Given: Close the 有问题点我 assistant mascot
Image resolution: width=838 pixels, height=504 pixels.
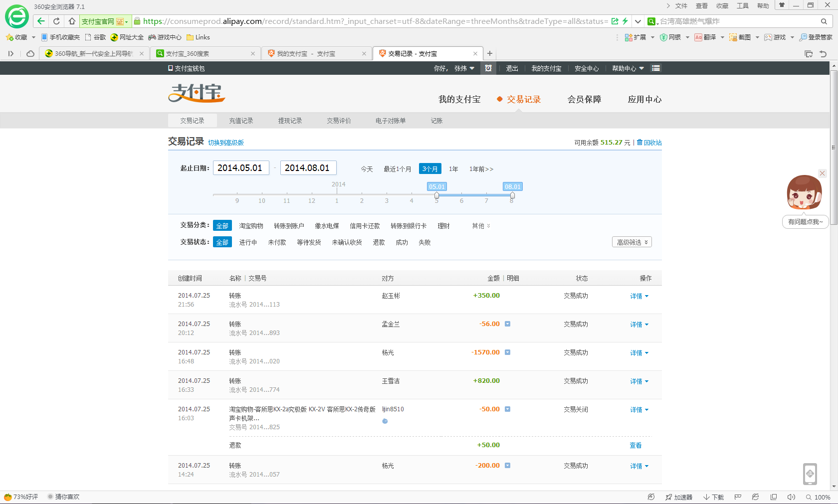Looking at the screenshot, I should tap(823, 173).
